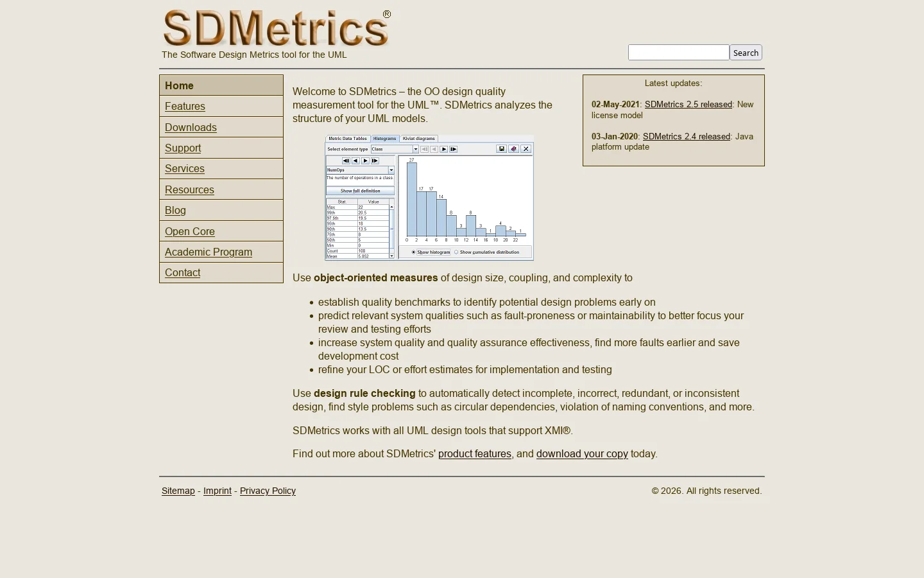Click the sentence 'SDMetrics works with all UML design tools'
Image resolution: width=924 pixels, height=578 pixels.
pyautogui.click(x=432, y=431)
